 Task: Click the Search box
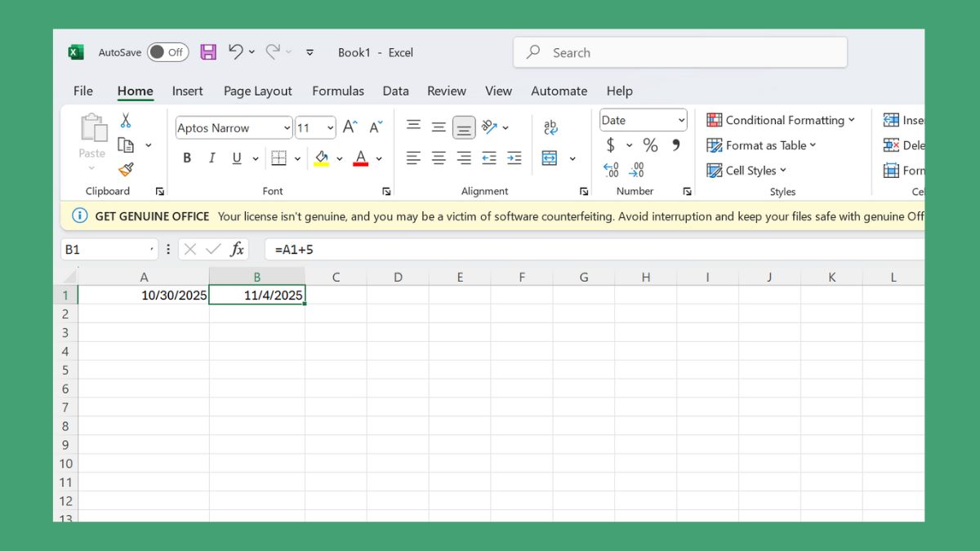[x=679, y=52]
